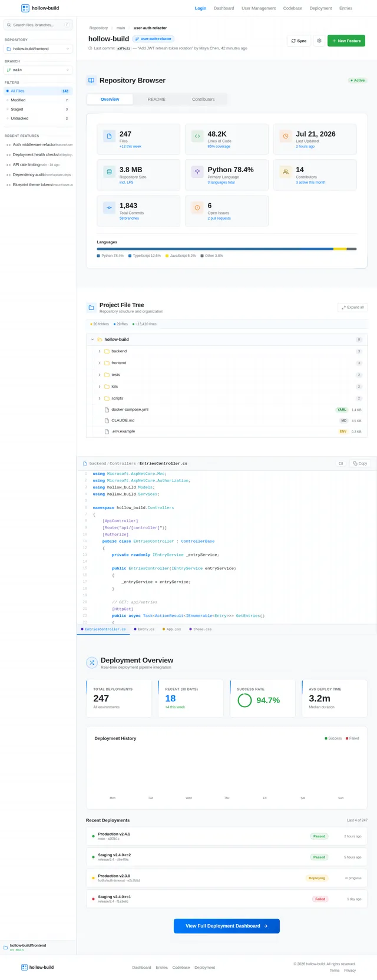Toggle the Success legend in Deployment History
Viewport: 377px width, 980px height.
click(x=333, y=738)
